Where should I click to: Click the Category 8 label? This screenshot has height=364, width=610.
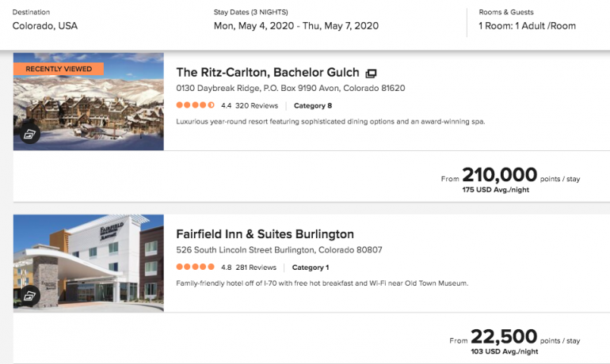click(313, 105)
